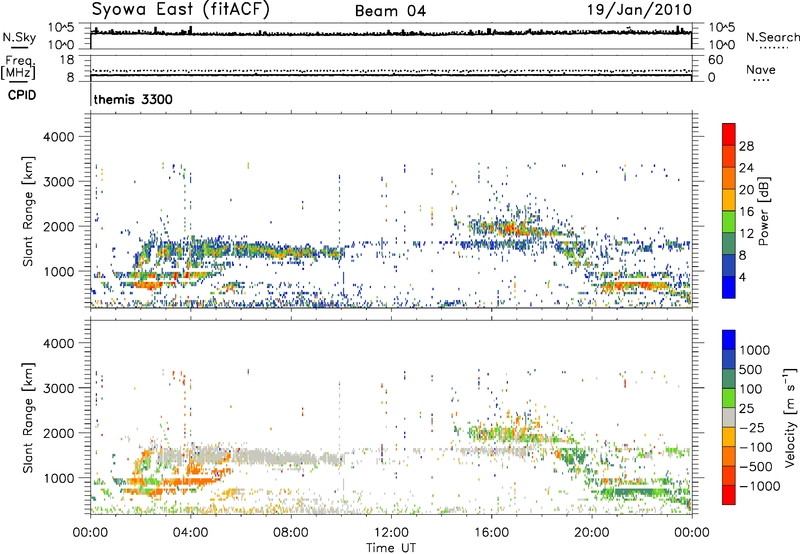The image size is (800, 554).
Task: Click the '16:00' time axis tick label
Action: coord(491,533)
